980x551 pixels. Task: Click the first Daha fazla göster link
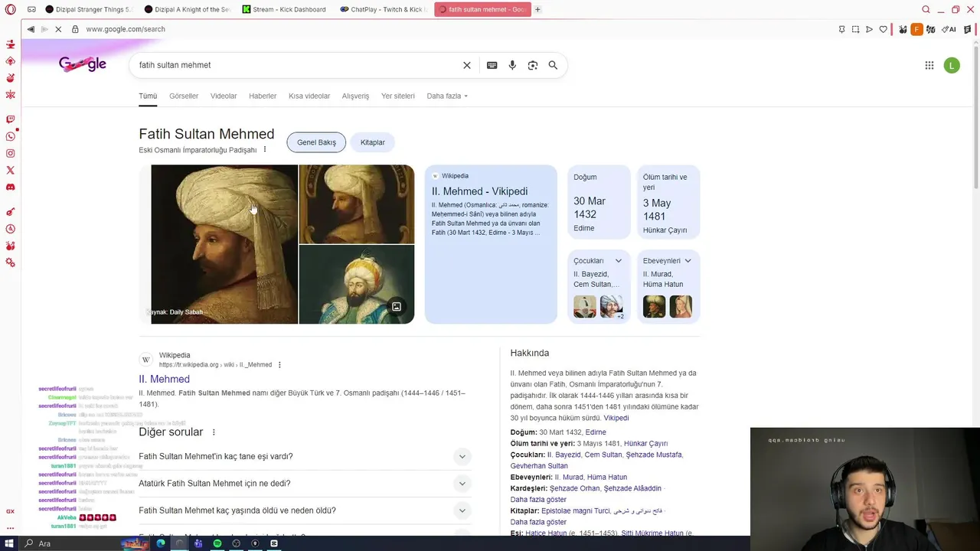(538, 500)
